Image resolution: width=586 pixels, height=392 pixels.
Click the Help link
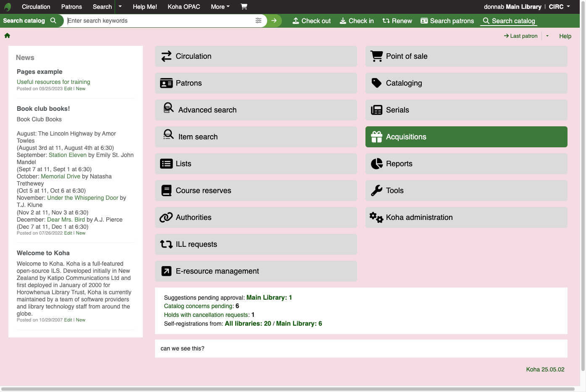[565, 36]
